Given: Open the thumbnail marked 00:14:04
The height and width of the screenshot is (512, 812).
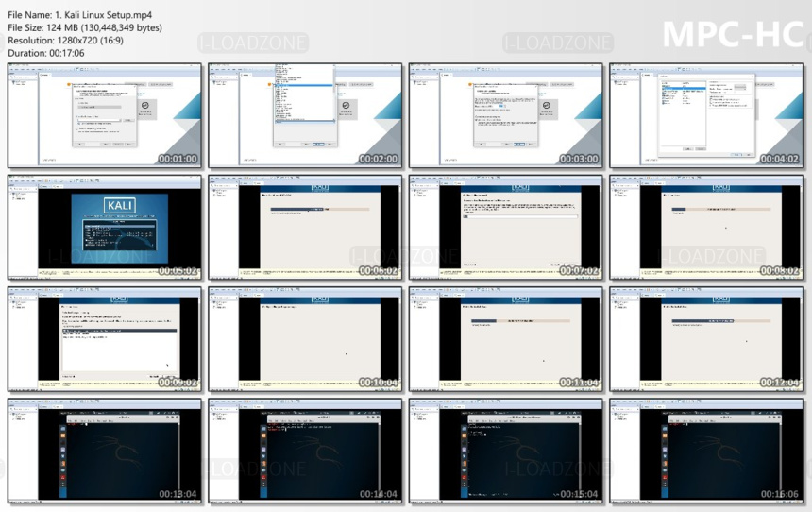Looking at the screenshot, I should 305,451.
